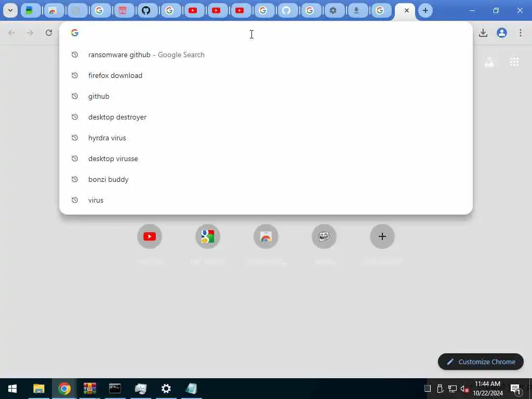Screen dimensions: 532x399
Task: Click the Add shortcut plus tile
Action: click(x=382, y=236)
